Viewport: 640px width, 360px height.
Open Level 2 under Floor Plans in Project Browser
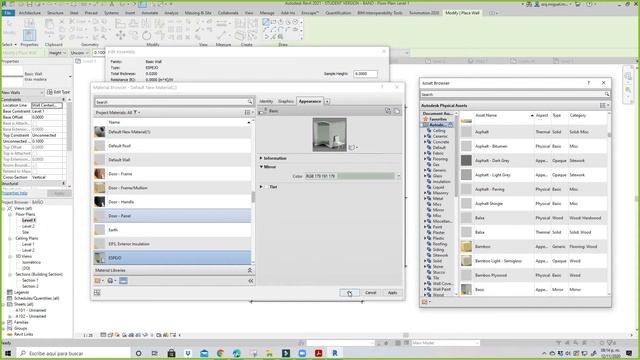(x=28, y=226)
